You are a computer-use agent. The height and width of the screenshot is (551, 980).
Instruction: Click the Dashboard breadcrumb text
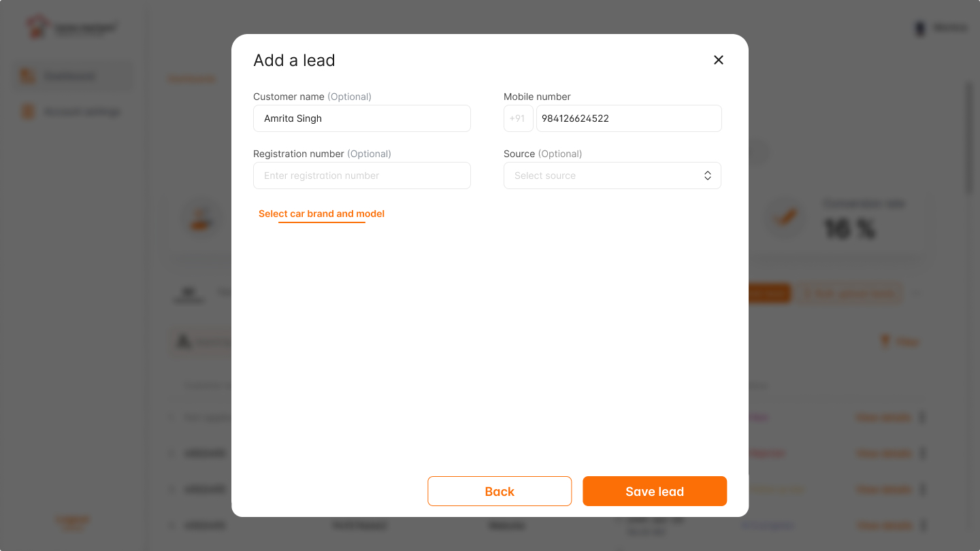click(192, 79)
